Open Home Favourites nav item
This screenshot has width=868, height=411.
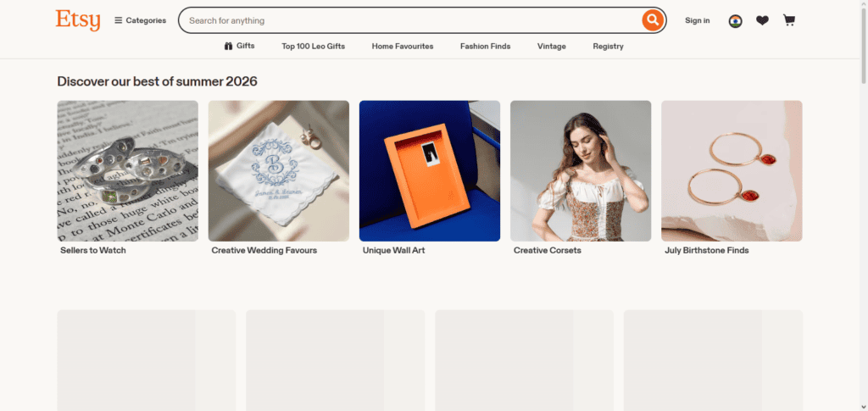403,47
